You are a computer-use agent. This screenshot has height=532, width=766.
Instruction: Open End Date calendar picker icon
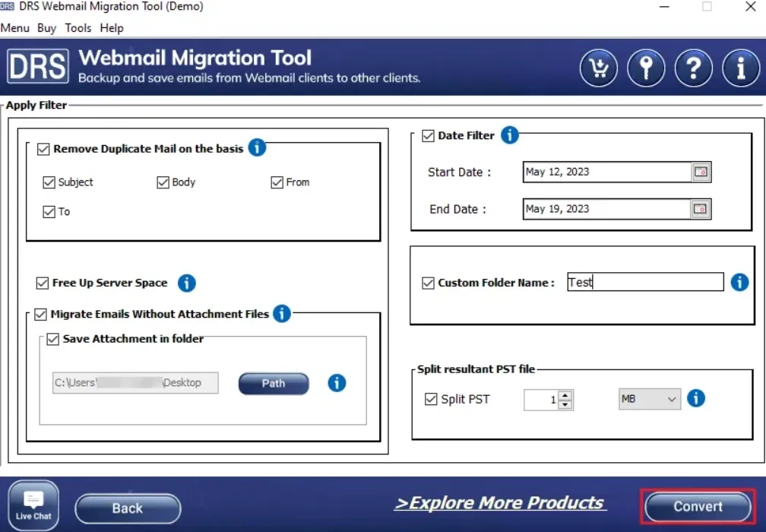tap(701, 209)
